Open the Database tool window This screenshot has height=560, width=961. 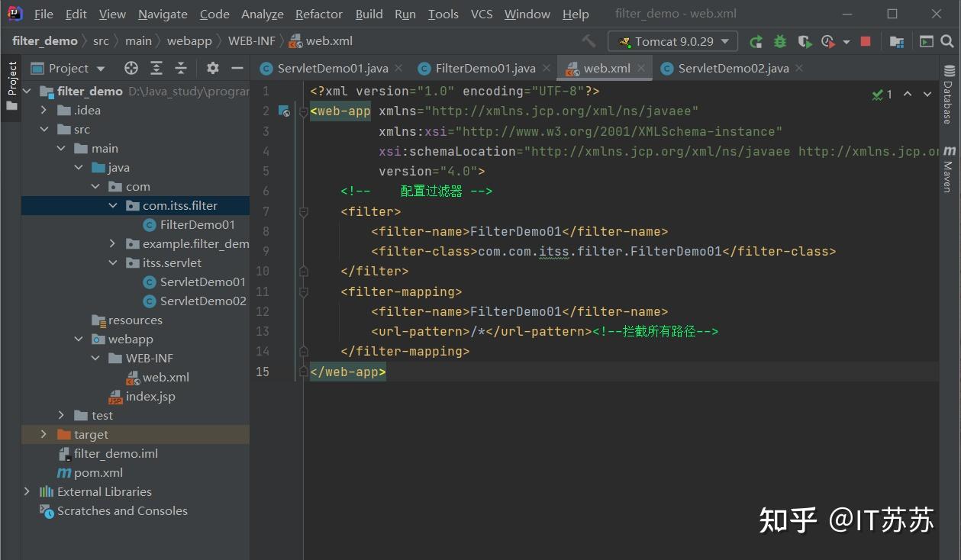pyautogui.click(x=949, y=93)
